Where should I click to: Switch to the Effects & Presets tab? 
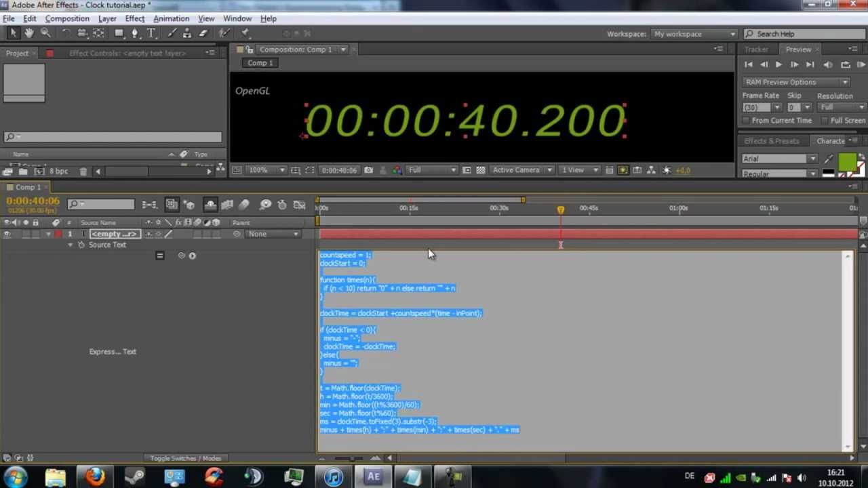click(771, 141)
